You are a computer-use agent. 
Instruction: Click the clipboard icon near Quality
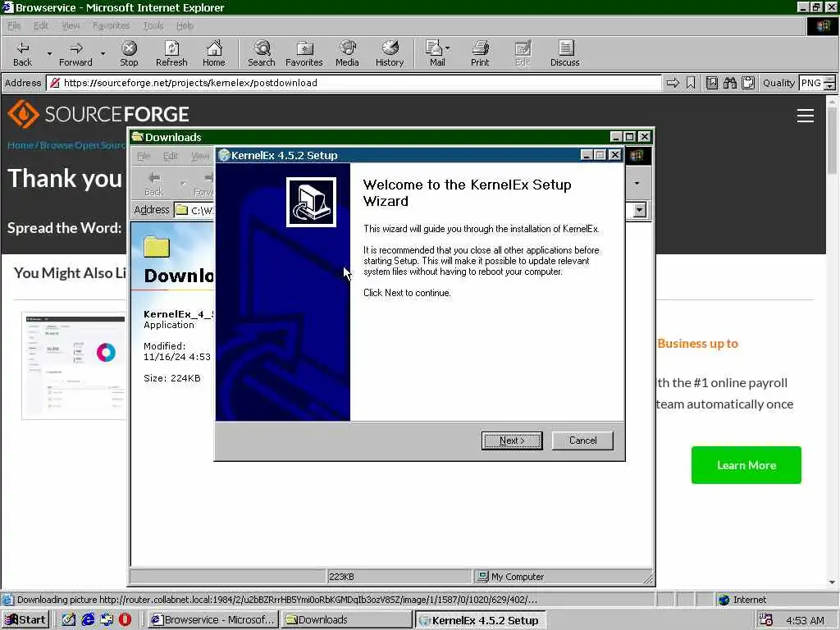[748, 83]
